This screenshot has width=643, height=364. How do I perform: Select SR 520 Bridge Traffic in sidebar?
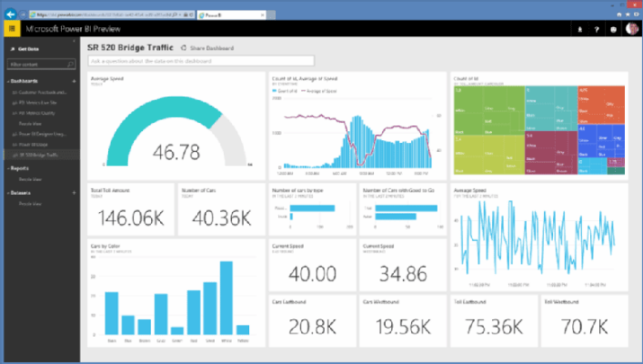38,155
